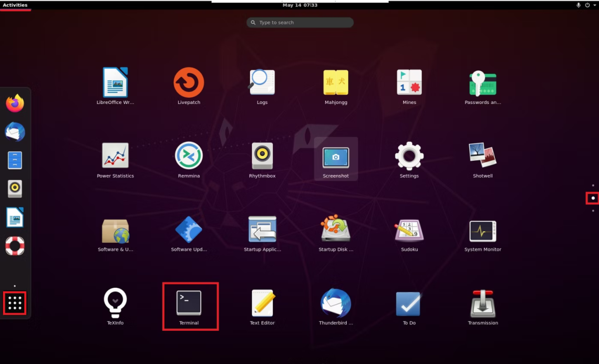Open Thunderbird Mail from the dock

coord(15,132)
